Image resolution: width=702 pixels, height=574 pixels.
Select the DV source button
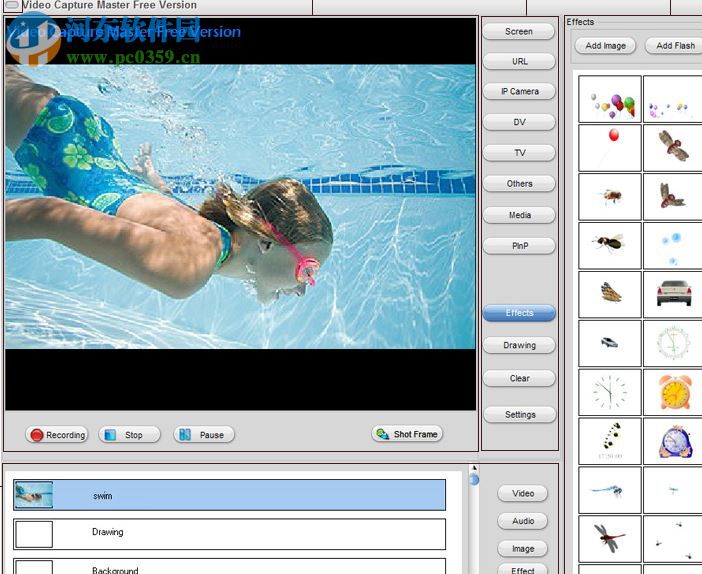click(x=519, y=122)
